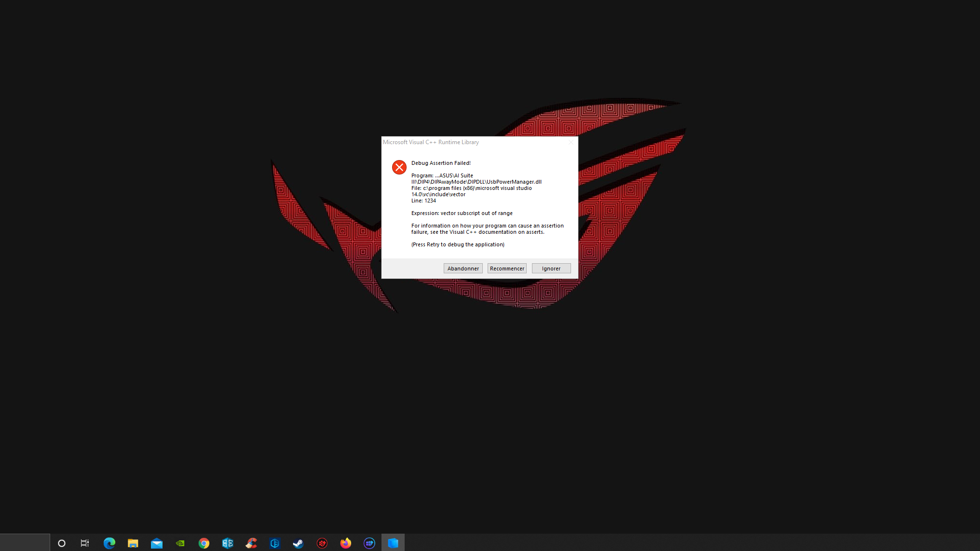The height and width of the screenshot is (551, 980).
Task: Click '(Press Retry to debug the application)' text
Action: [x=458, y=244]
